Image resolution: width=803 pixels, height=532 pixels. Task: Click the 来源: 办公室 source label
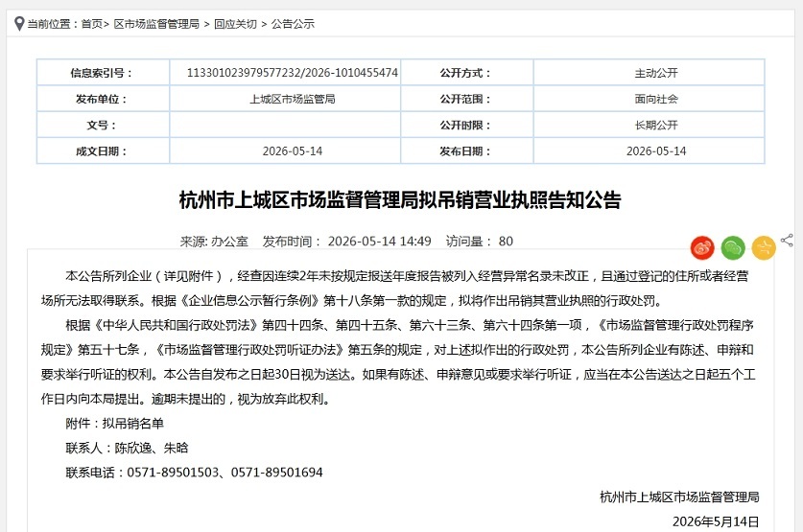(x=214, y=242)
